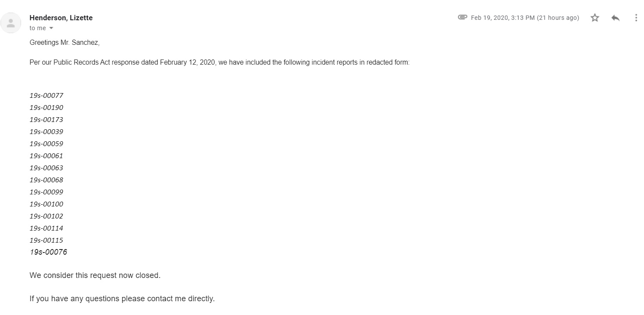
Task: Star this email from Lizette Henderson
Action: coord(595,18)
